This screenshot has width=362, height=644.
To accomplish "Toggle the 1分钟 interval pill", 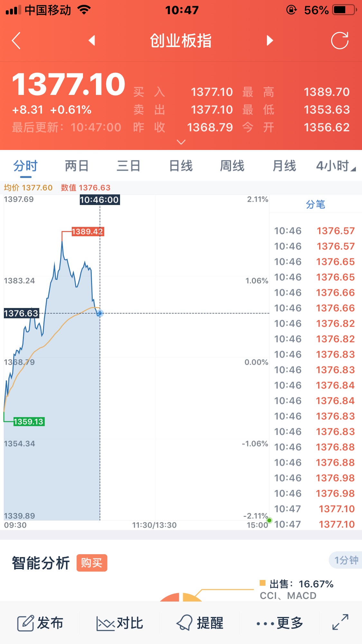I will click(346, 560).
